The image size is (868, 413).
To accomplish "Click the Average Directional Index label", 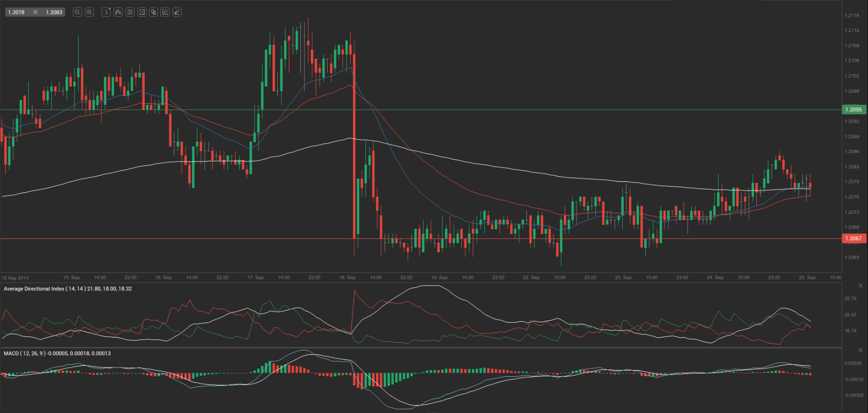I will point(68,289).
